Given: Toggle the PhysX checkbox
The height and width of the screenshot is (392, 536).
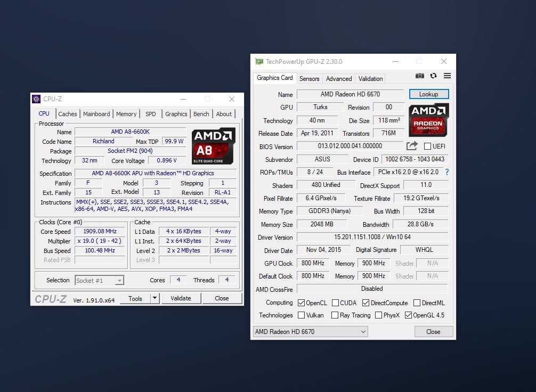Looking at the screenshot, I should (378, 315).
